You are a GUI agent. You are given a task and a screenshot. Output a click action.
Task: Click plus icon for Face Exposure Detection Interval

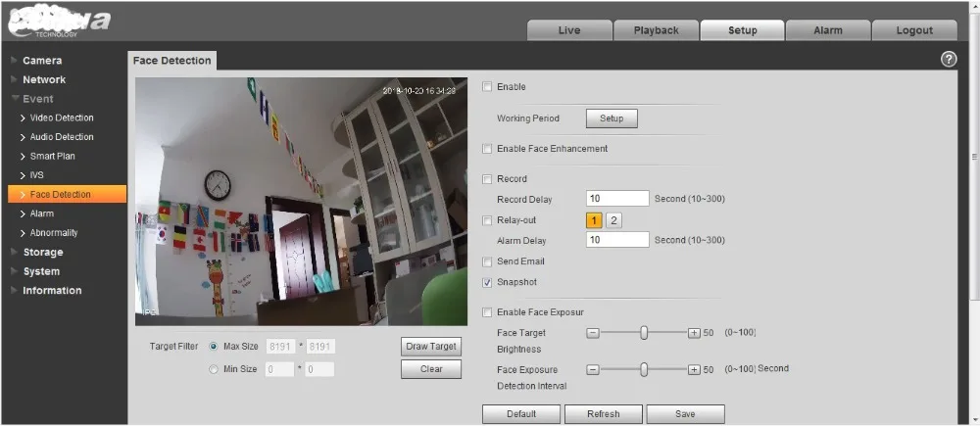[694, 370]
